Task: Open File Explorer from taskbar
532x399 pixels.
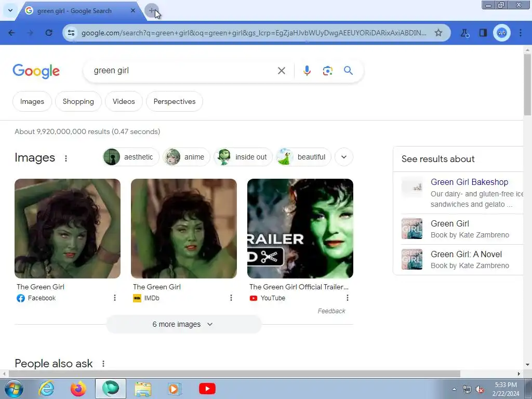Action: point(143,389)
